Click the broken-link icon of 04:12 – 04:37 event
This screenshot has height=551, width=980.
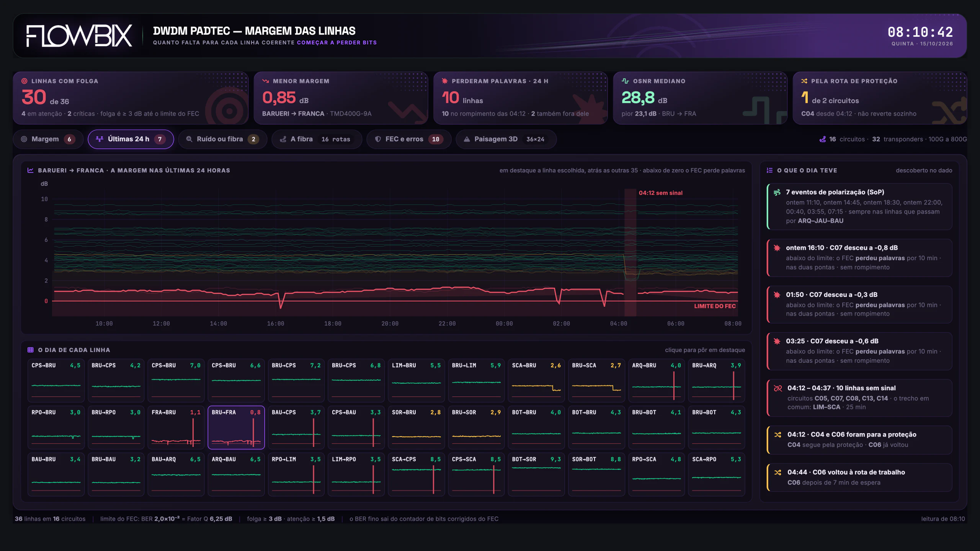(778, 388)
